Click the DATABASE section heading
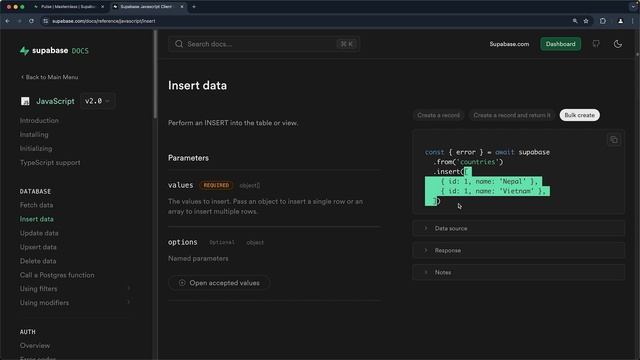Screen dimensions: 640x360 point(35,191)
